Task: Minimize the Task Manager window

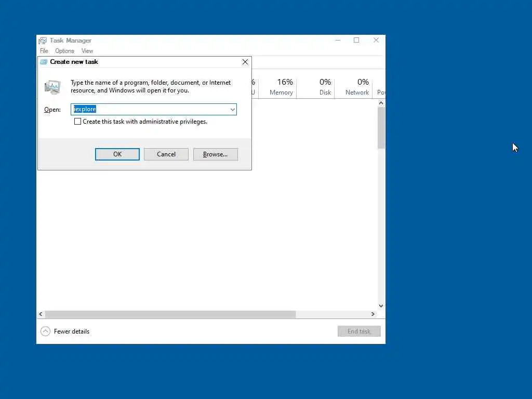Action: (338, 40)
